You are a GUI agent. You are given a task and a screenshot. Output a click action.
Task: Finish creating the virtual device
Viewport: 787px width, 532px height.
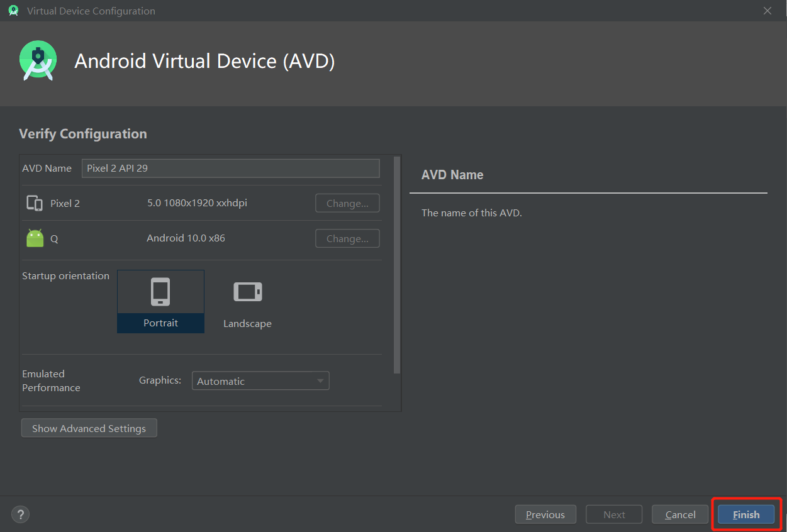click(x=746, y=514)
